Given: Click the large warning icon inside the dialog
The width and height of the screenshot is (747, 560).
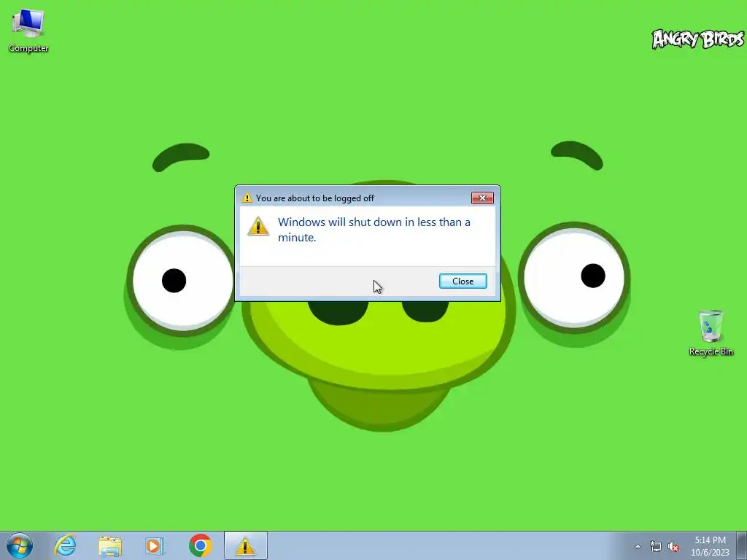Looking at the screenshot, I should pyautogui.click(x=258, y=226).
